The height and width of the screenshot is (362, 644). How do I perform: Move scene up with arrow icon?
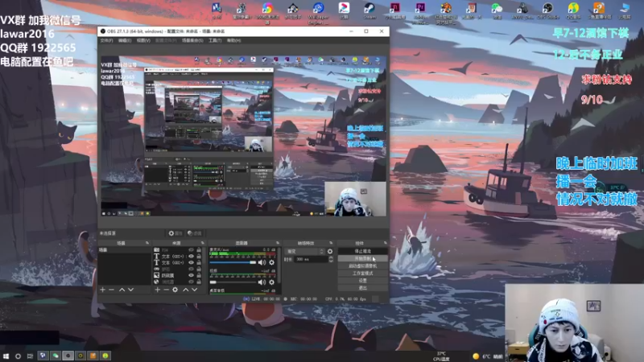pos(122,290)
